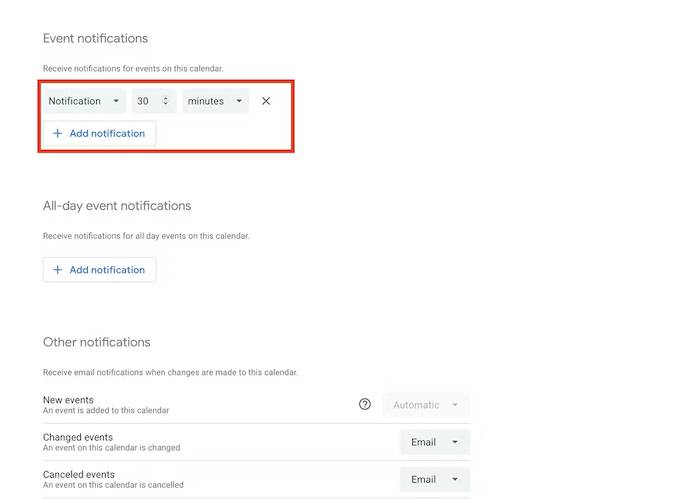Click the stepper arrows beside 30
Image resolution: width=700 pixels, height=499 pixels.
pos(166,101)
